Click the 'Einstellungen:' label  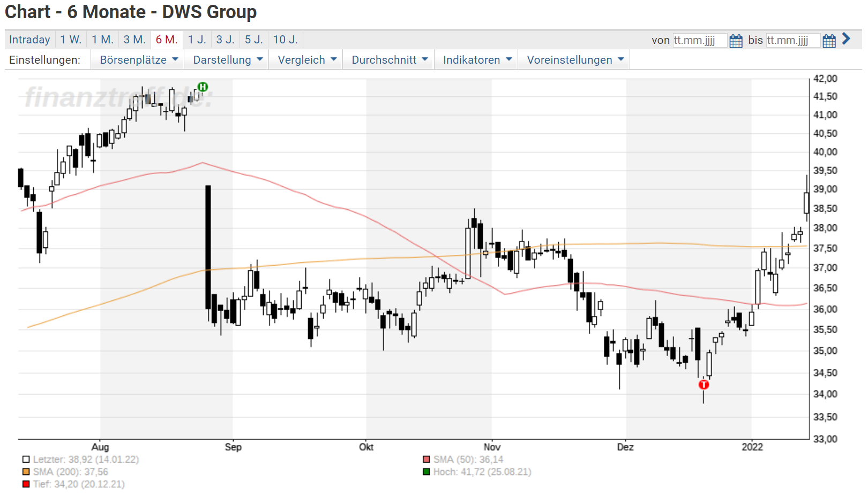click(44, 60)
